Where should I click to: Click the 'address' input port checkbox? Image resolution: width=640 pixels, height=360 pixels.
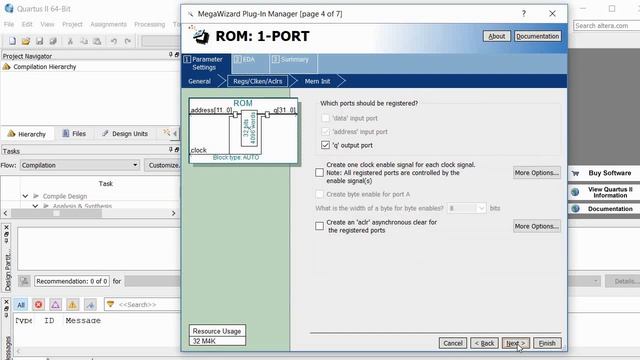click(325, 131)
